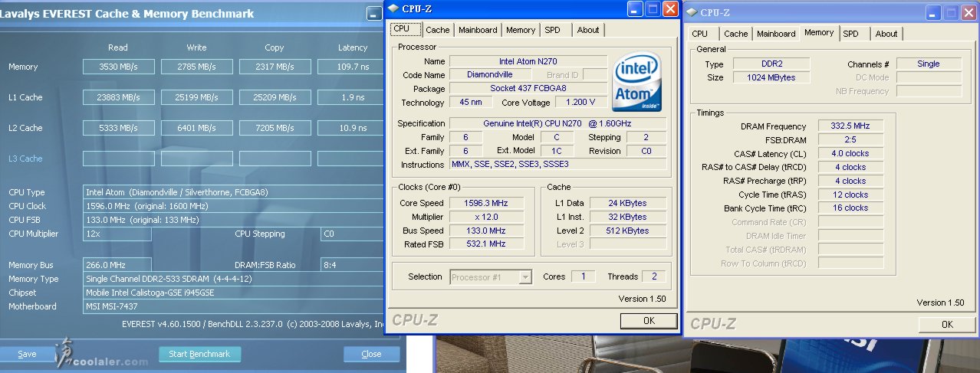Click the Intel Atom logo in CPU-Z

click(x=638, y=82)
